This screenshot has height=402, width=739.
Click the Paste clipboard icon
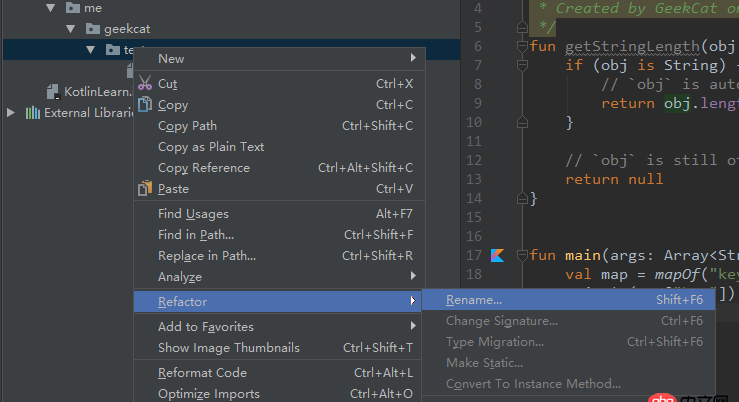coord(145,188)
